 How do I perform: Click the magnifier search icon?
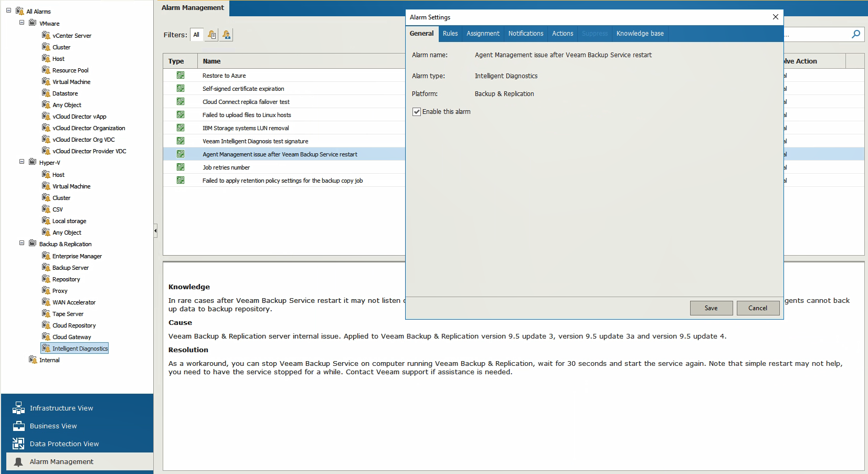point(856,34)
